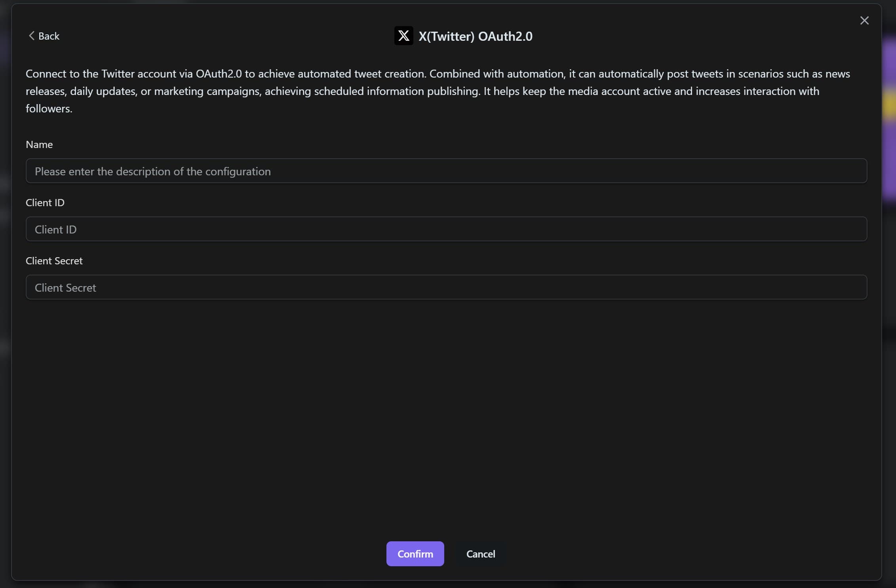Select the Client Secret input field
This screenshot has height=588, width=896.
(446, 287)
